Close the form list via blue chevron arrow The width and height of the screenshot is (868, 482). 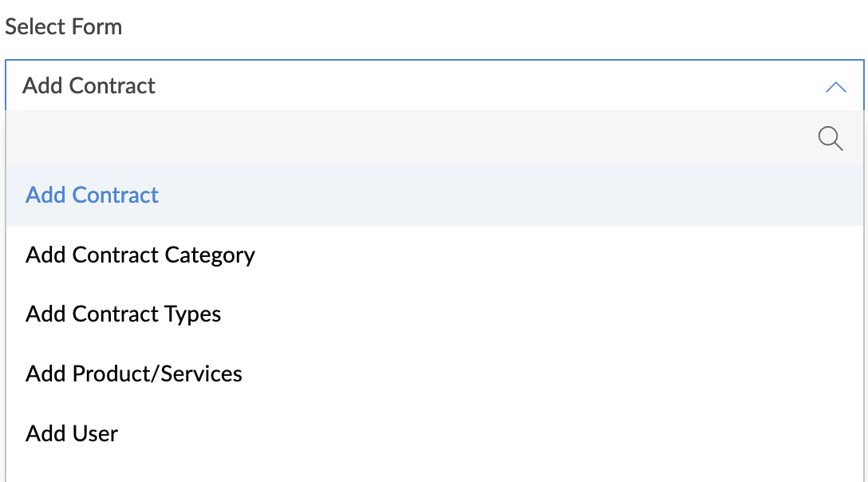[836, 87]
